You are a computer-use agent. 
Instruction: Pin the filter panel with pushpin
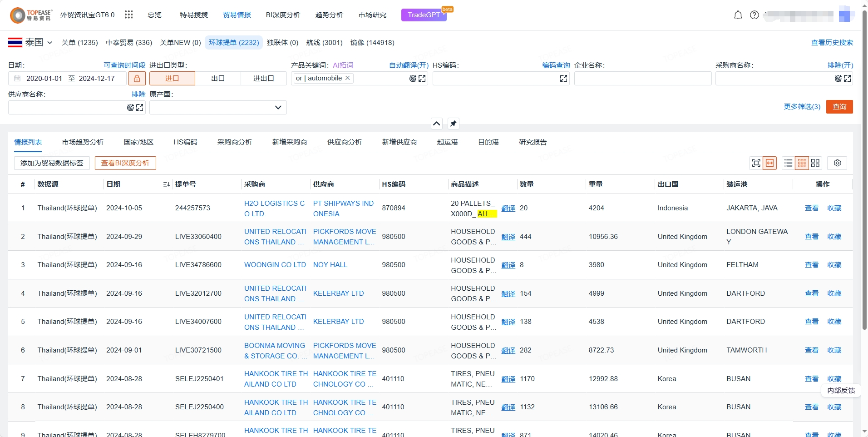pyautogui.click(x=453, y=124)
